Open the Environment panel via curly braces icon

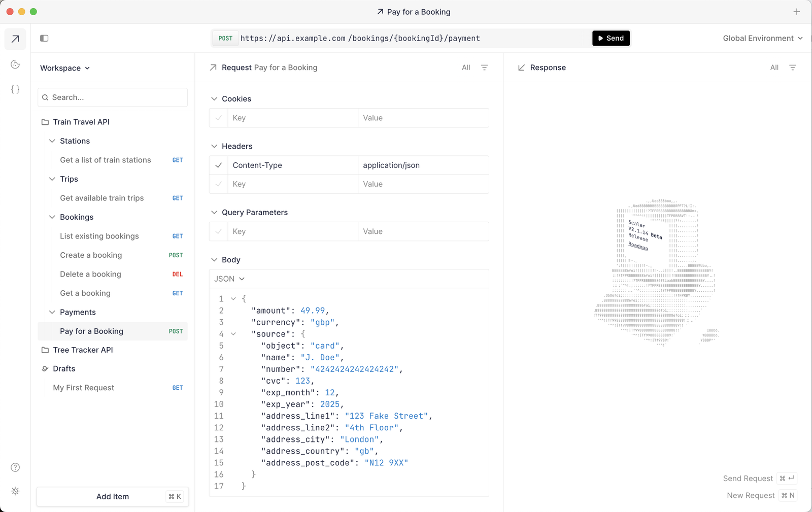coord(15,89)
